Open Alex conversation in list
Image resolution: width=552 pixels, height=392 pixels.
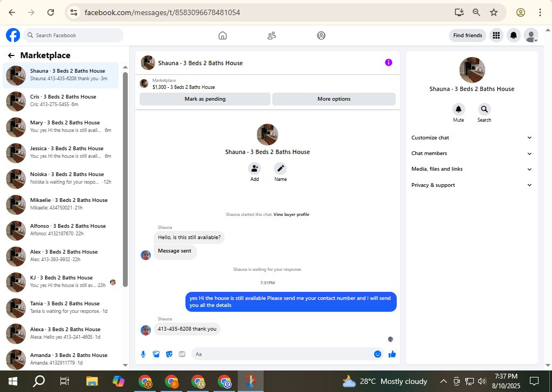click(x=60, y=256)
